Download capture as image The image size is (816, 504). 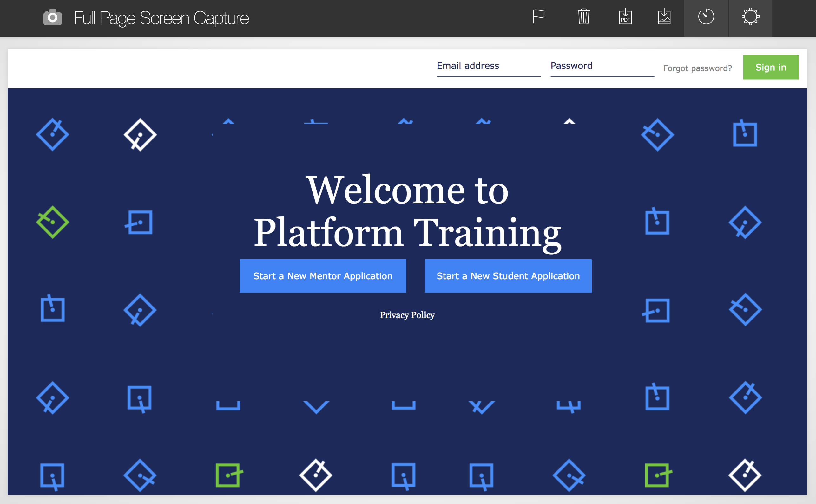click(664, 16)
